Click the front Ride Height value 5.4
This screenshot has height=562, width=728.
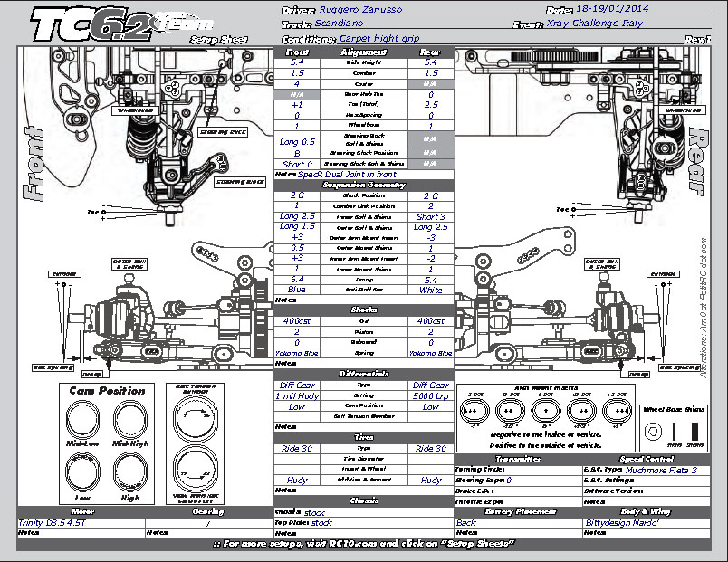pos(297,62)
